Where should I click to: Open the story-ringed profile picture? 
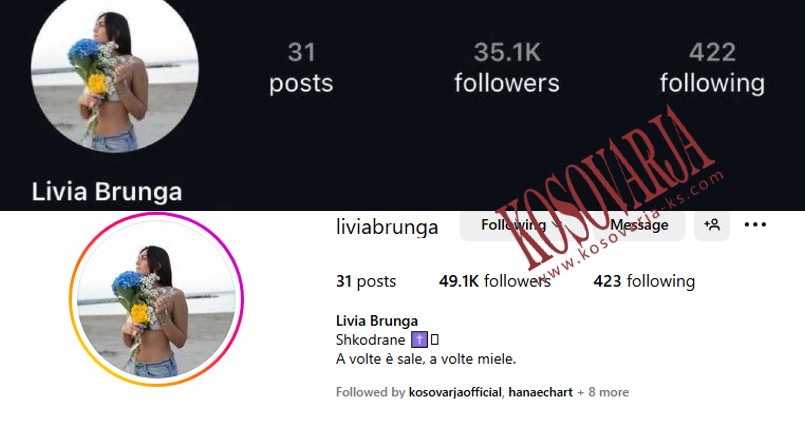pos(157,300)
